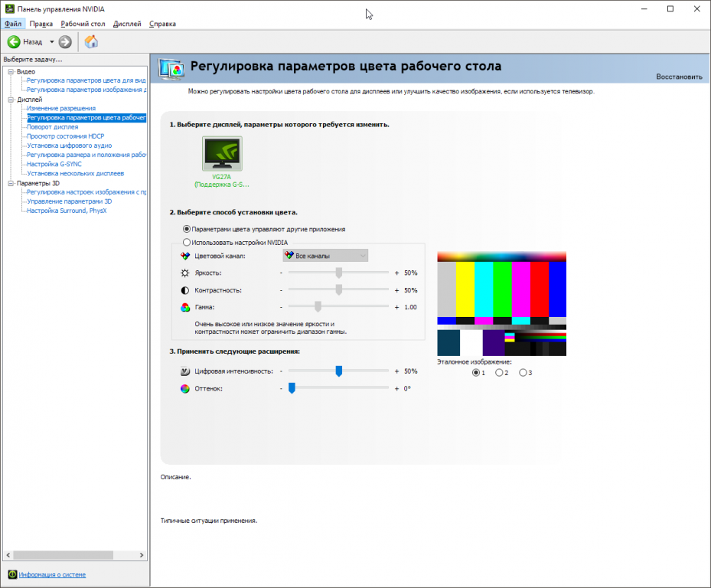
Task: Click the color bars reference image
Action: pos(501,303)
